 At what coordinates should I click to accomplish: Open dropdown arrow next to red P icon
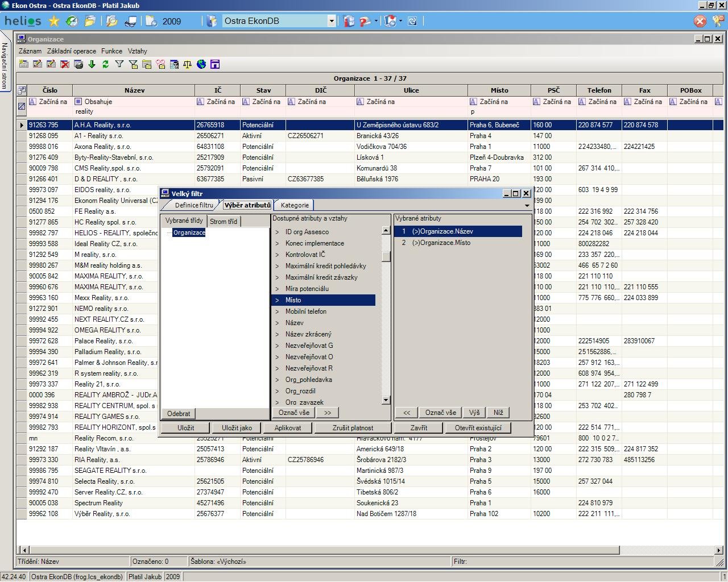(x=376, y=21)
